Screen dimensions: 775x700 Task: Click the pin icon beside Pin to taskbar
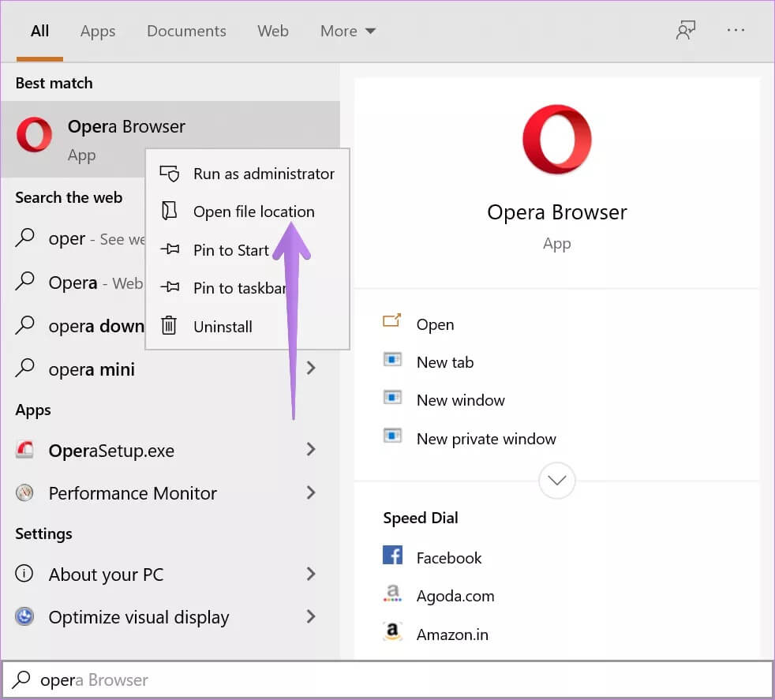(x=170, y=286)
